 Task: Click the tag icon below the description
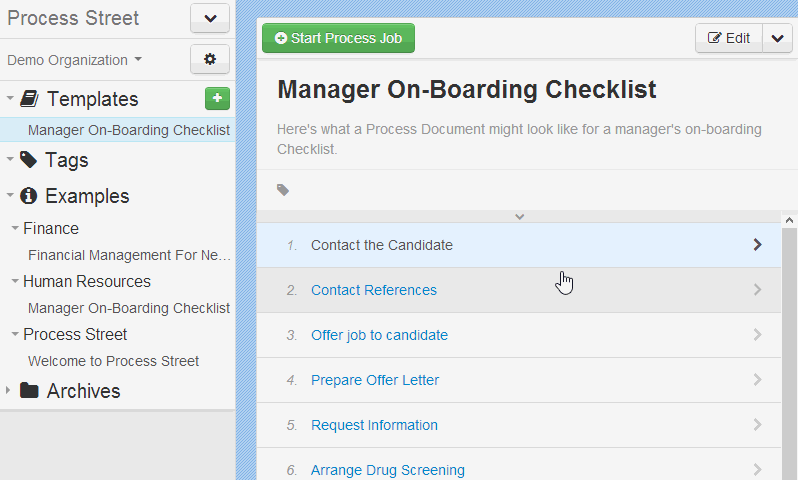tap(283, 190)
